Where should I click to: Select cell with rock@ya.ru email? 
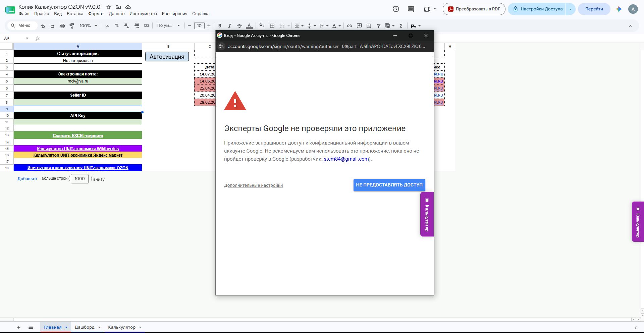78,81
